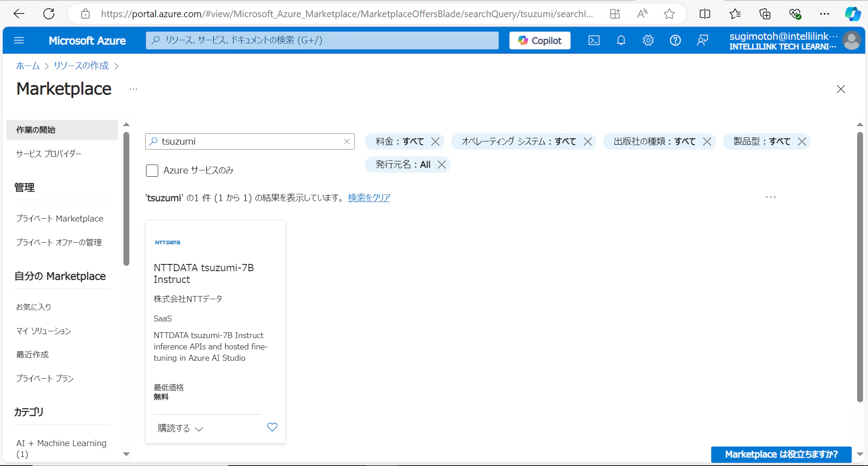
Task: Favorite NTTDATA tsuzumi-7B with the heart icon
Action: pyautogui.click(x=272, y=427)
